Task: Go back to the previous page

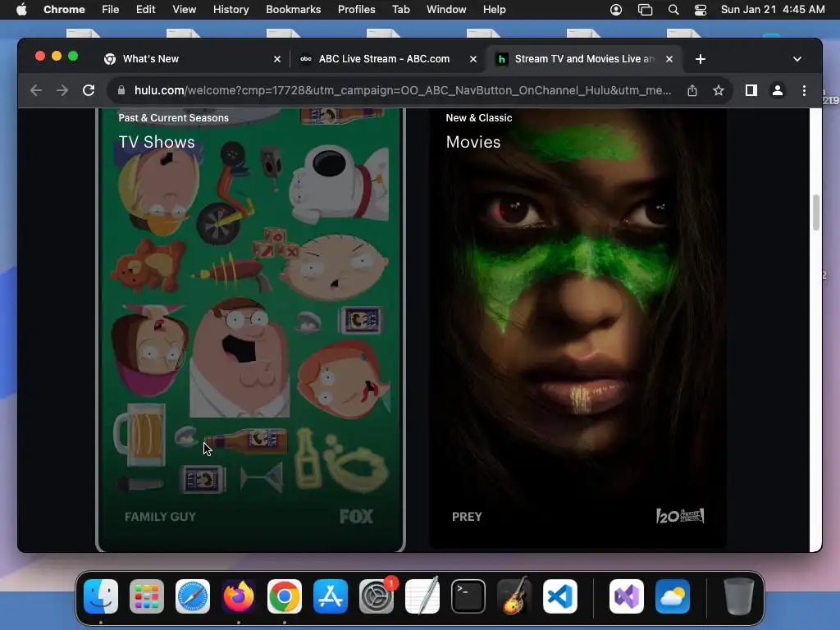Action: point(36,90)
